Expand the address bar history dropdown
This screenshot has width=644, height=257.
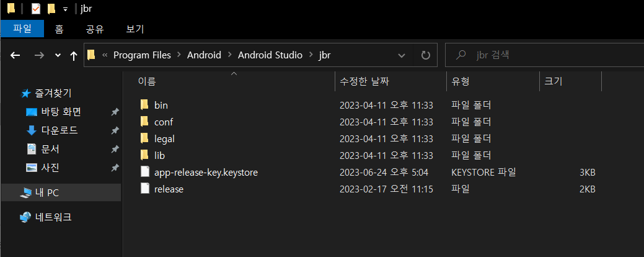click(402, 55)
